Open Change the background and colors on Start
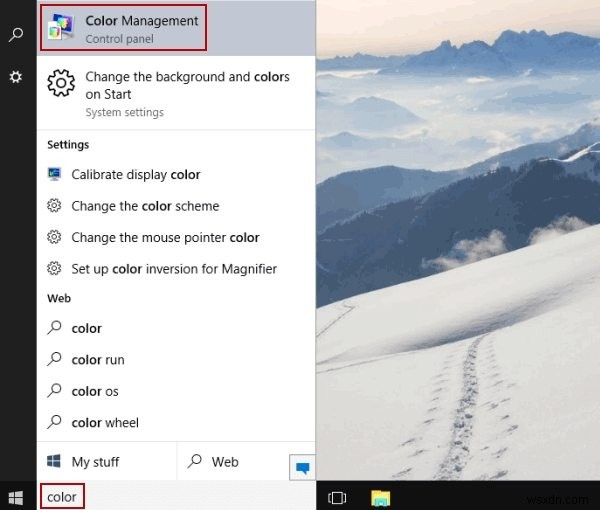The image size is (600, 510). [176, 93]
